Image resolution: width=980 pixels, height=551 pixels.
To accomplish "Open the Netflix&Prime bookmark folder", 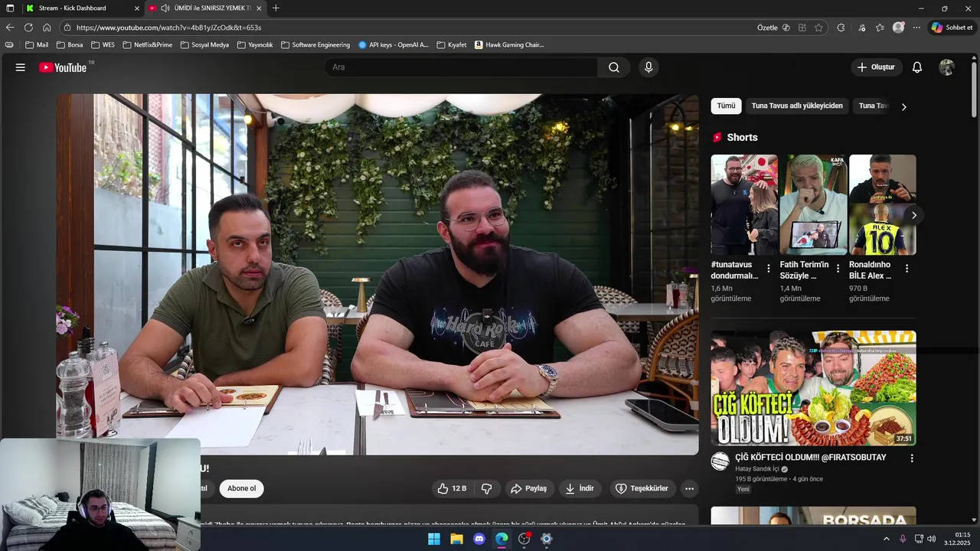I will click(147, 45).
